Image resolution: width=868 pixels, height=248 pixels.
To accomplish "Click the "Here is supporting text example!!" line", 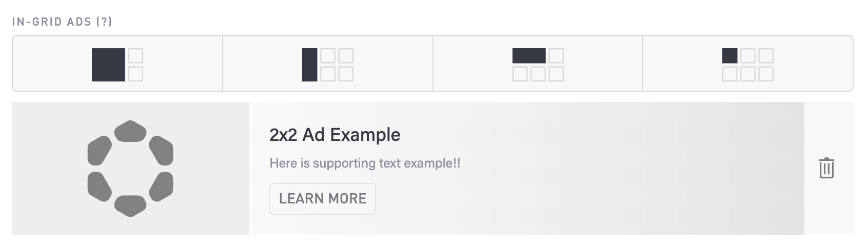I will [365, 163].
